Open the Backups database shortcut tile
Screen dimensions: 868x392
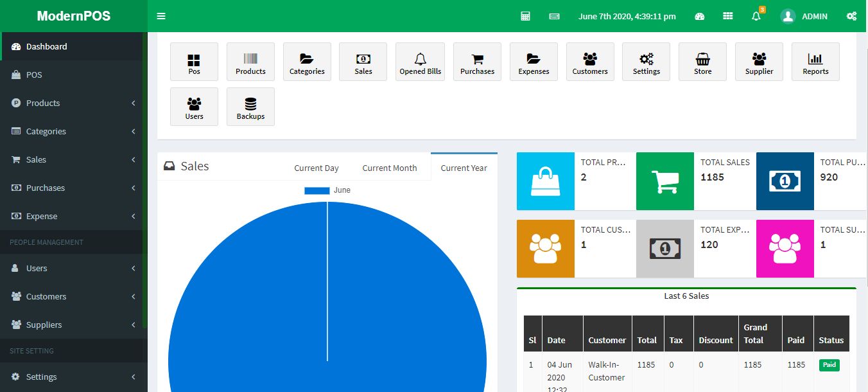(x=250, y=107)
